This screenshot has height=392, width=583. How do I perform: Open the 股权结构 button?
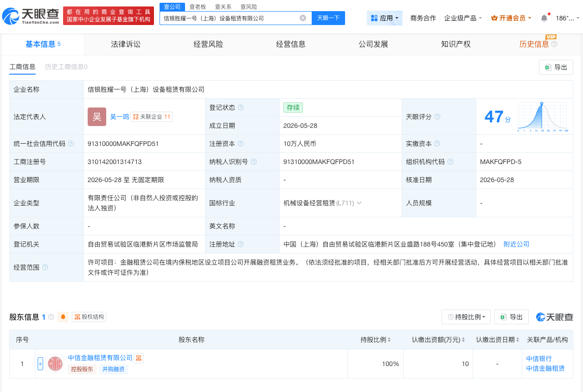(89, 317)
